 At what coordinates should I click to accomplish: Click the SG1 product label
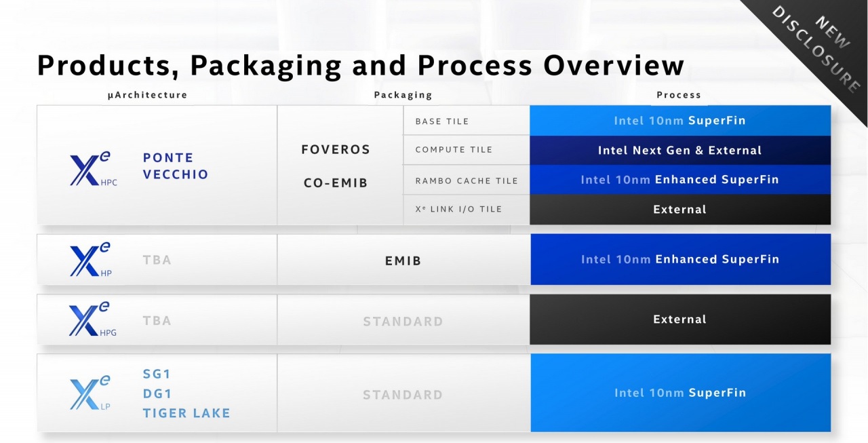pos(157,374)
